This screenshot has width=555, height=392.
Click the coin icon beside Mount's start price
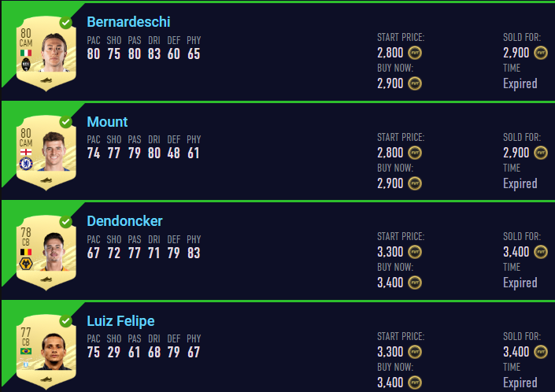click(415, 153)
